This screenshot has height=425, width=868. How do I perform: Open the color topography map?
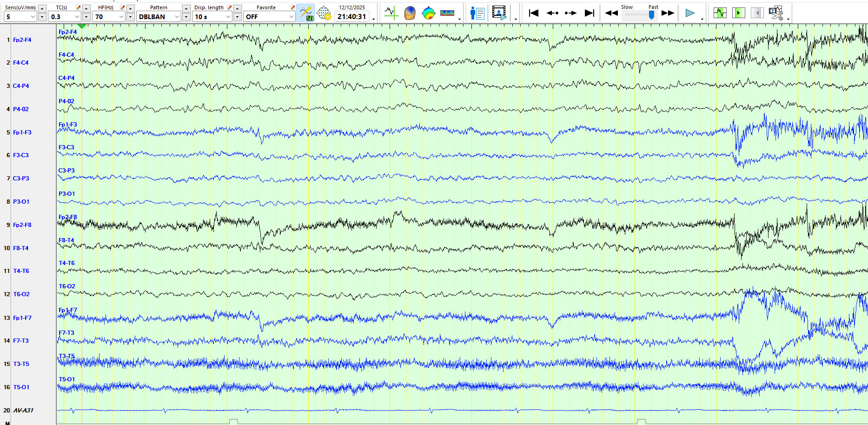428,13
